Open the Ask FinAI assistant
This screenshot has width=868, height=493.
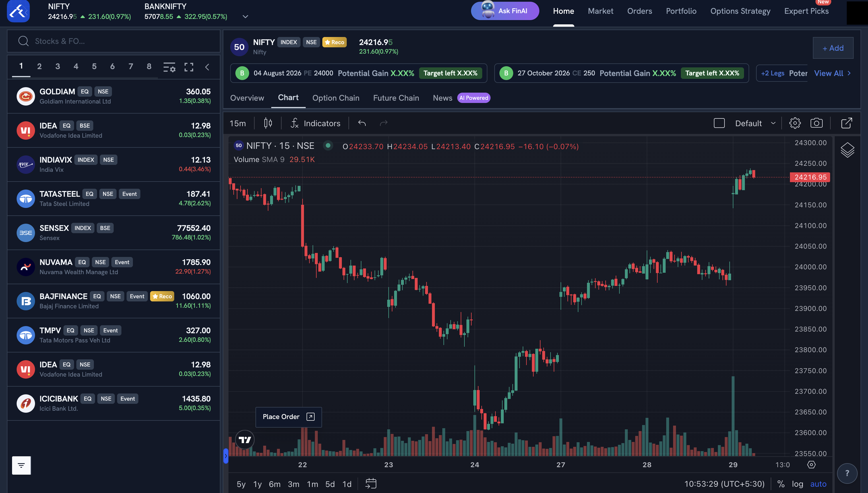click(505, 11)
